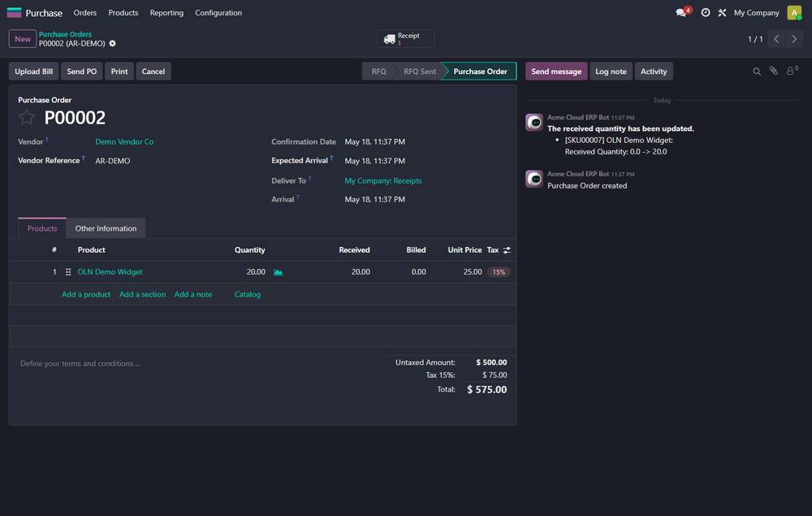Viewport: 812px width, 516px height.
Task: Open the Receipt truck smart button
Action: click(x=405, y=39)
